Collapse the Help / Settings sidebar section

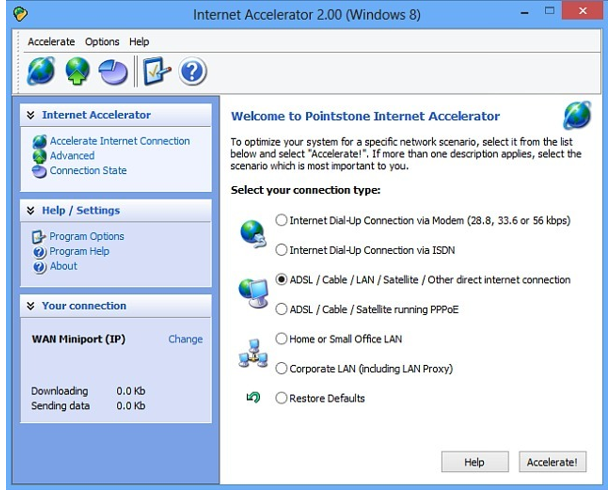point(31,211)
